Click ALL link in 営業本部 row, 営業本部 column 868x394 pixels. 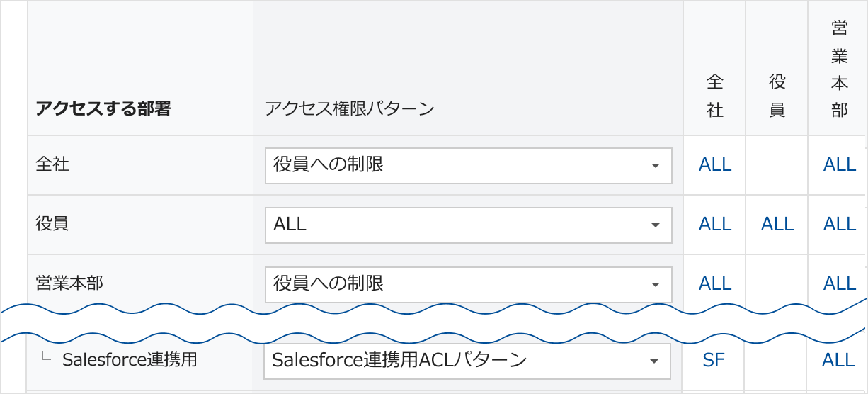click(840, 284)
